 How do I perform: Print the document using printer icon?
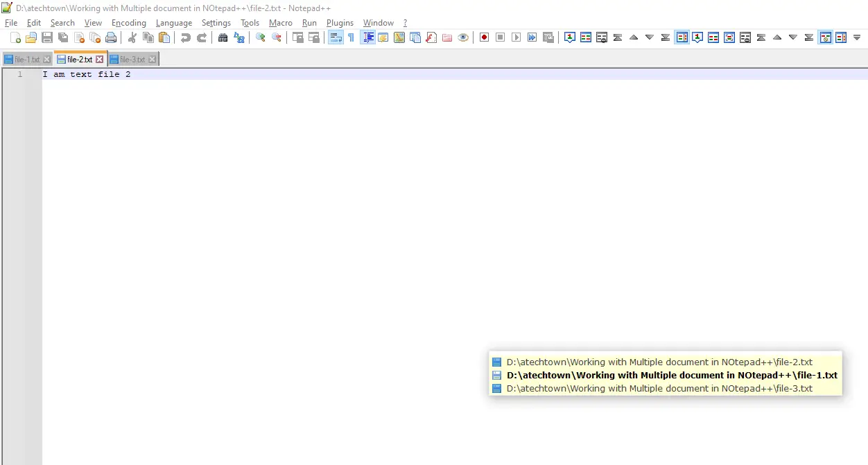coord(111,37)
